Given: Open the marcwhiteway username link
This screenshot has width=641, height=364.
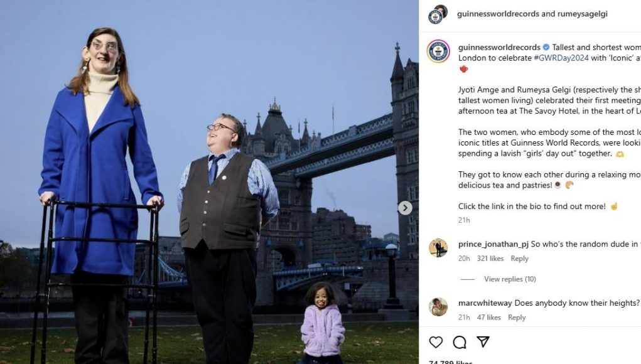Looking at the screenshot, I should click(485, 303).
